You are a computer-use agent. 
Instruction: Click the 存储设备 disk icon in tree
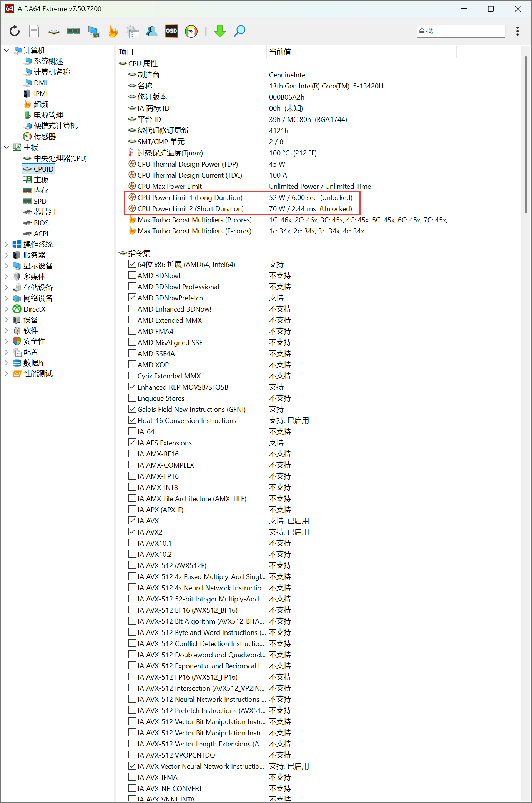pyautogui.click(x=17, y=287)
